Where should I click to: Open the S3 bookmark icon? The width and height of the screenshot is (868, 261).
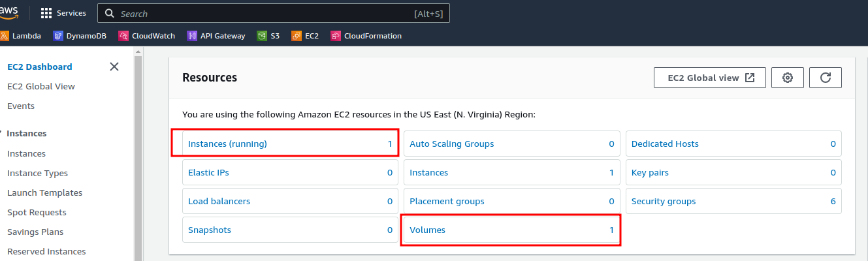(262, 36)
